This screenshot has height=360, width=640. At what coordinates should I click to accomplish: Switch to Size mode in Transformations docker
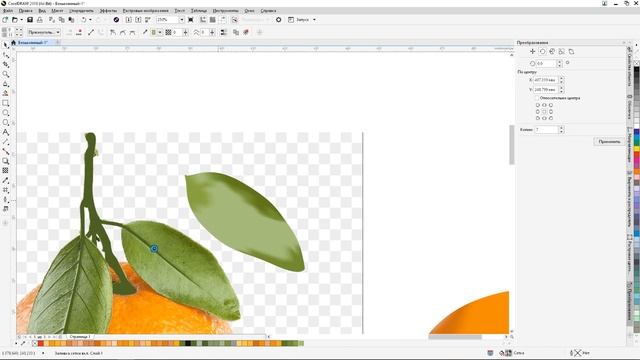click(562, 51)
